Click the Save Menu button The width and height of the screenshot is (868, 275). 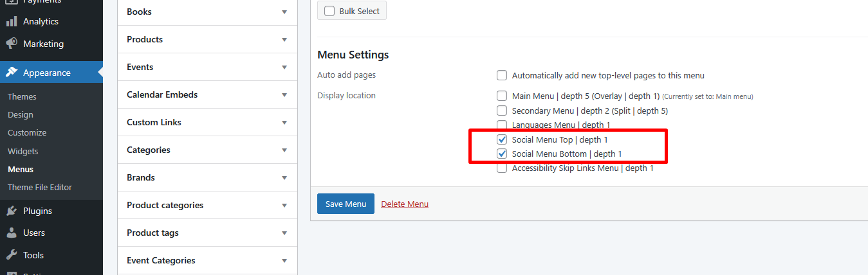(x=346, y=204)
